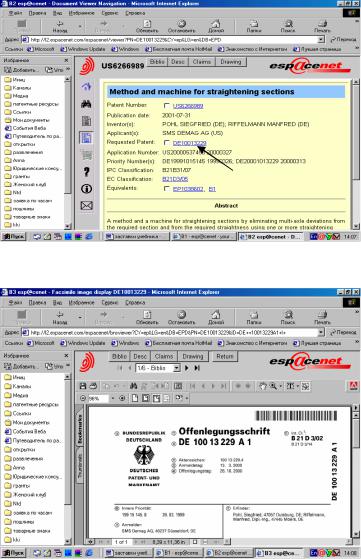Tick the Patent Number checkbox beside US6266989

[x=166, y=106]
